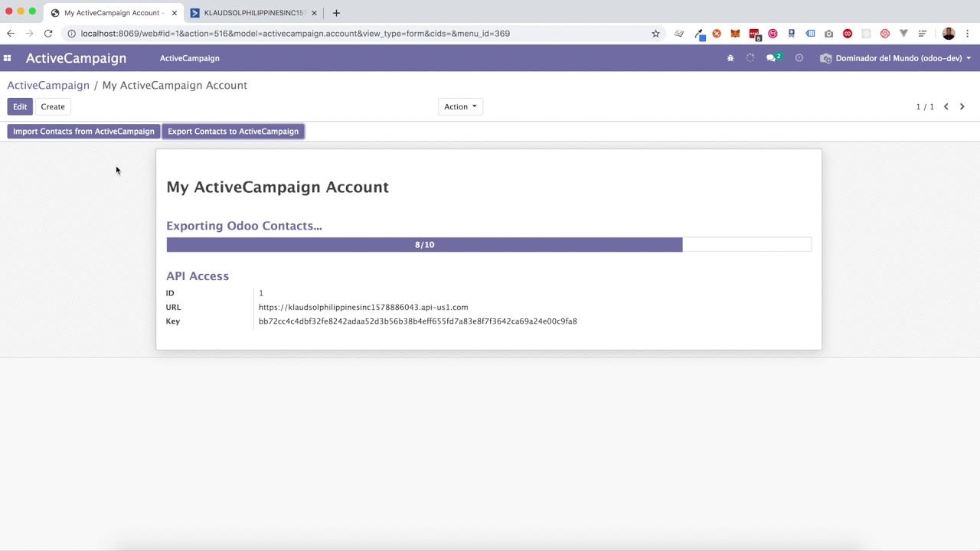
Task: Open the ActiveCampaign breadcrumb link
Action: [48, 85]
